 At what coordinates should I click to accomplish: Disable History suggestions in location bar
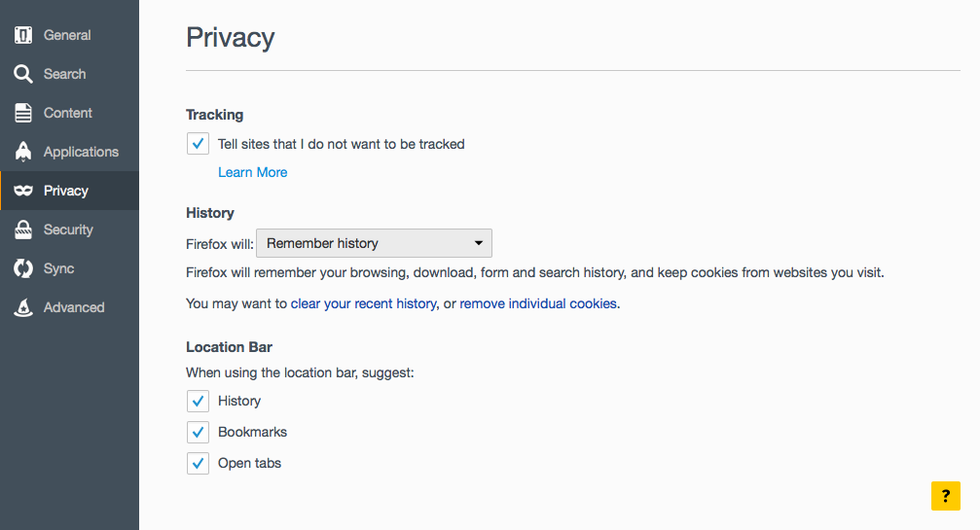[x=198, y=401]
